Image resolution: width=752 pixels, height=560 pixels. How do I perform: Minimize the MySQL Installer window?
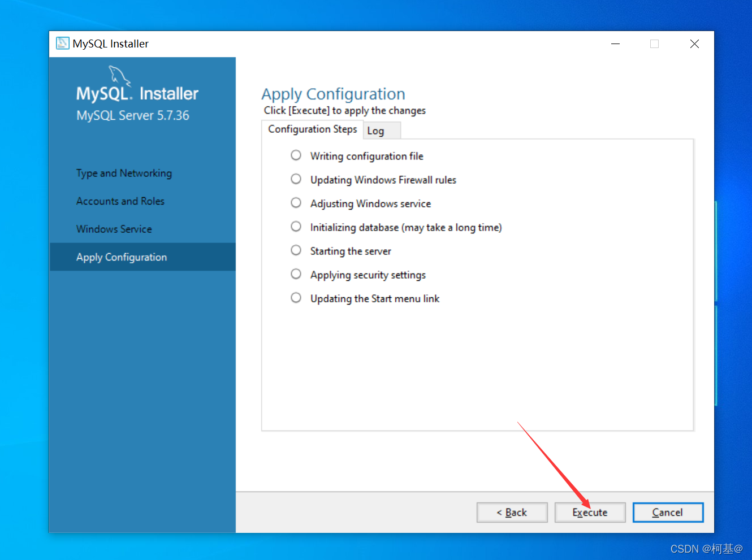click(x=616, y=44)
